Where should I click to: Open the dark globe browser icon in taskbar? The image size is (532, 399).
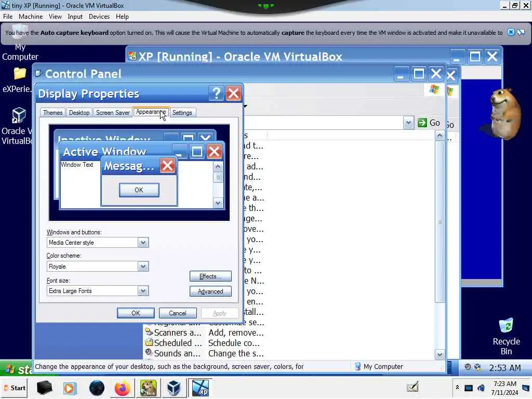96,388
